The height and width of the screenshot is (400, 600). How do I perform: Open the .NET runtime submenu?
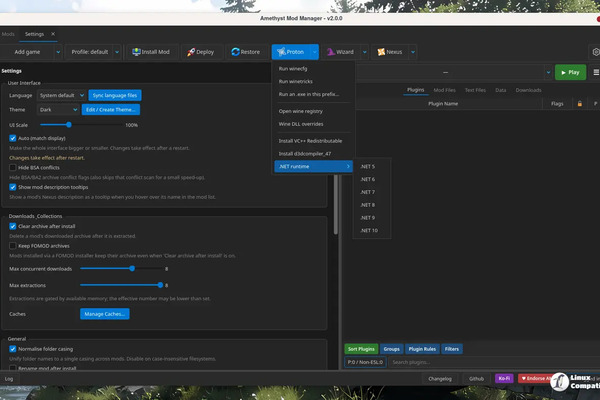[x=313, y=167]
